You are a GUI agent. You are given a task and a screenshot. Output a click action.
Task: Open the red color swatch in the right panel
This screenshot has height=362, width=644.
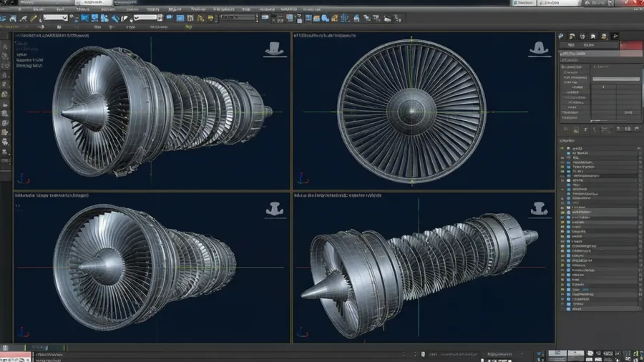[631, 45]
